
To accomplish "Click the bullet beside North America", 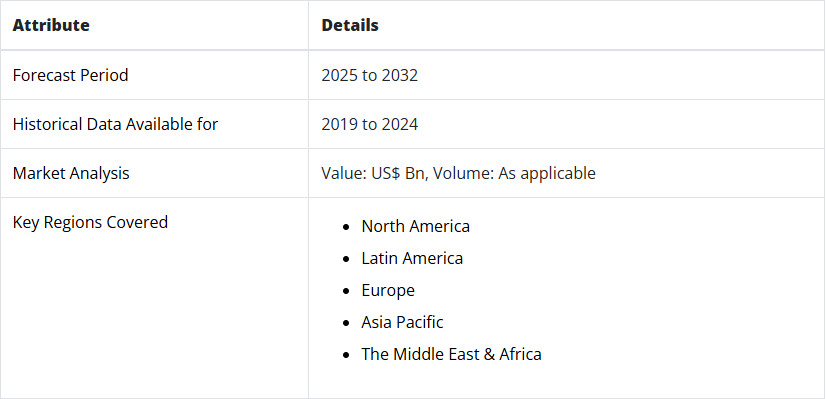I will [x=346, y=227].
